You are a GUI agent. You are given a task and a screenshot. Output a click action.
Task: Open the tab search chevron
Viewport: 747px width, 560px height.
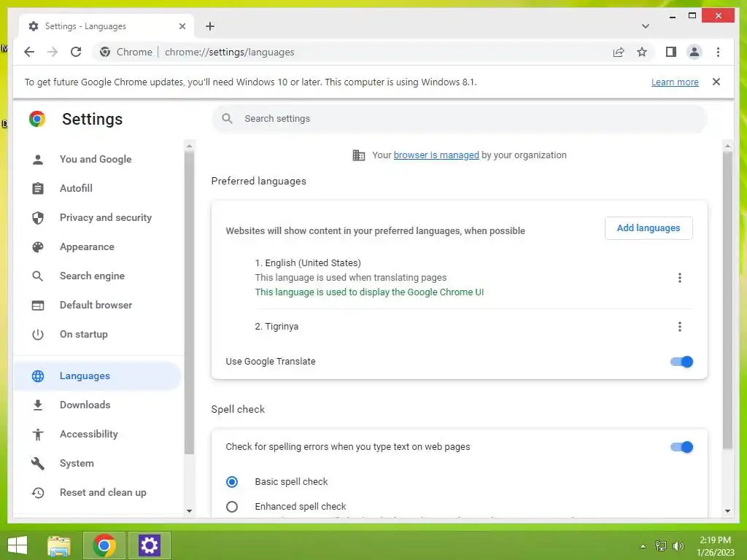(x=645, y=26)
